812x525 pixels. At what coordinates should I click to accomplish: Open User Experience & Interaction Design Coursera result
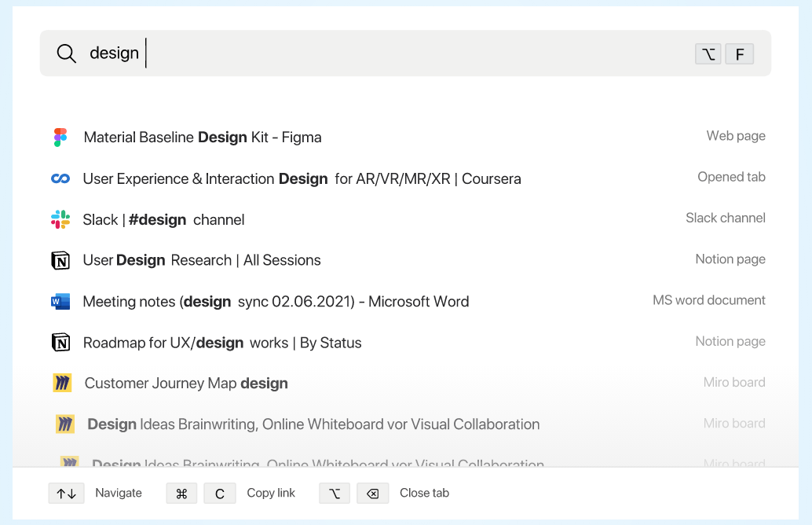click(x=302, y=179)
